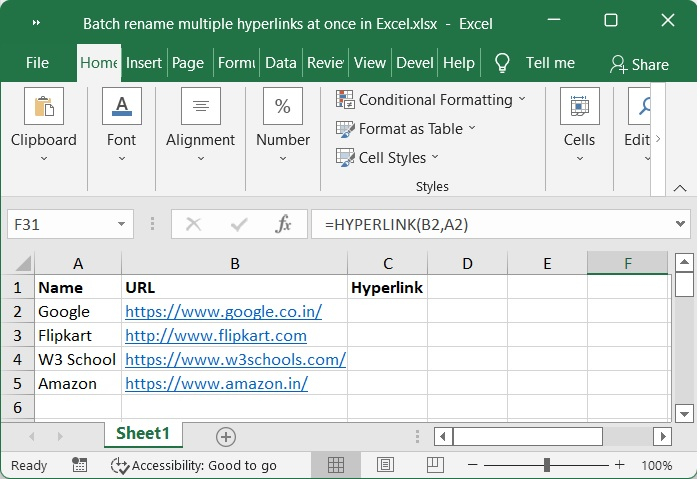Screen dimensions: 700x479
Task: Select cell C1 labeled Hyperlink
Action: point(387,288)
